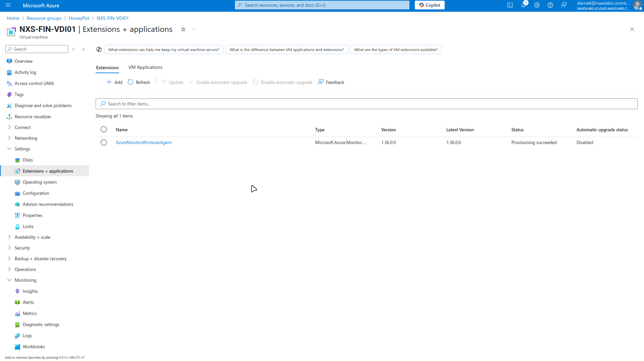Open Overview in the sidebar
Viewport: 644px width, 361px height.
pos(23,61)
